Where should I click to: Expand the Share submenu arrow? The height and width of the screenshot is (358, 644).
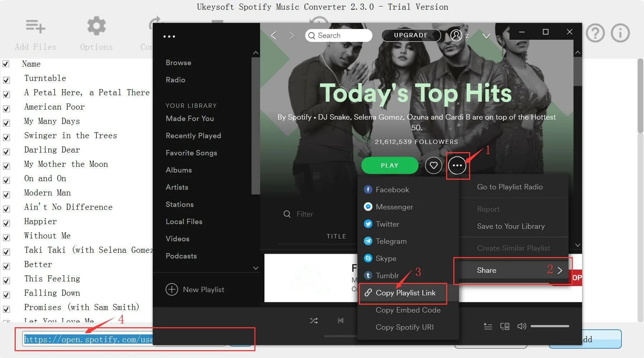pos(560,270)
